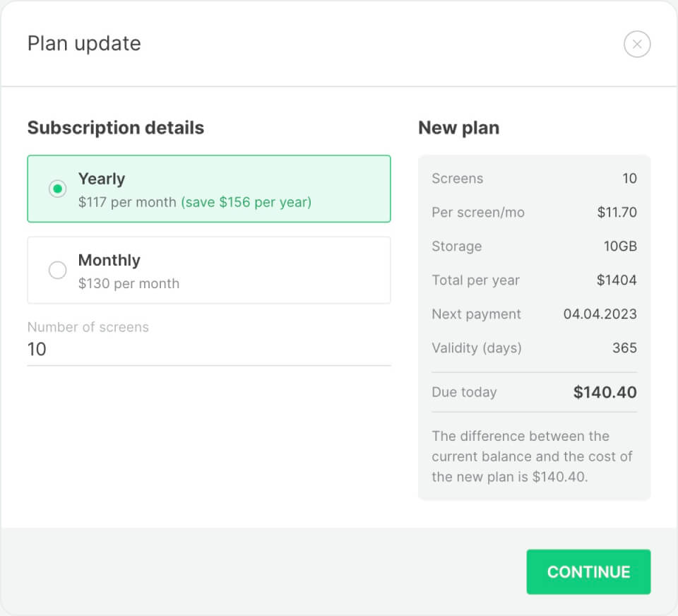Screen dimensions: 678x616
Task: Click the Number of screens label
Action: click(88, 327)
